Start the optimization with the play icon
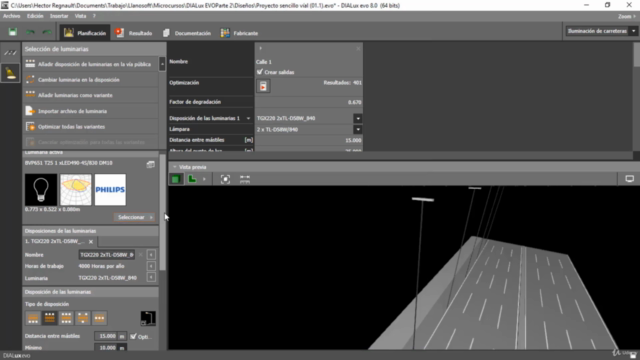The width and height of the screenshot is (640, 360). (x=263, y=86)
